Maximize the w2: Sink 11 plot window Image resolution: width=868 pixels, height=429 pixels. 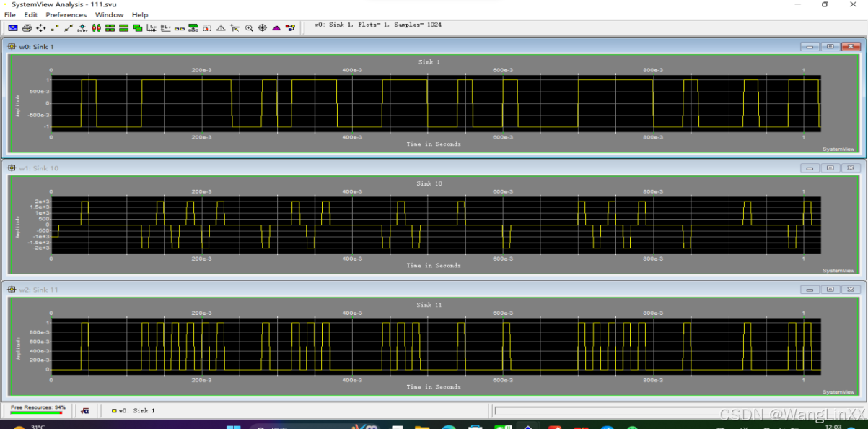830,290
